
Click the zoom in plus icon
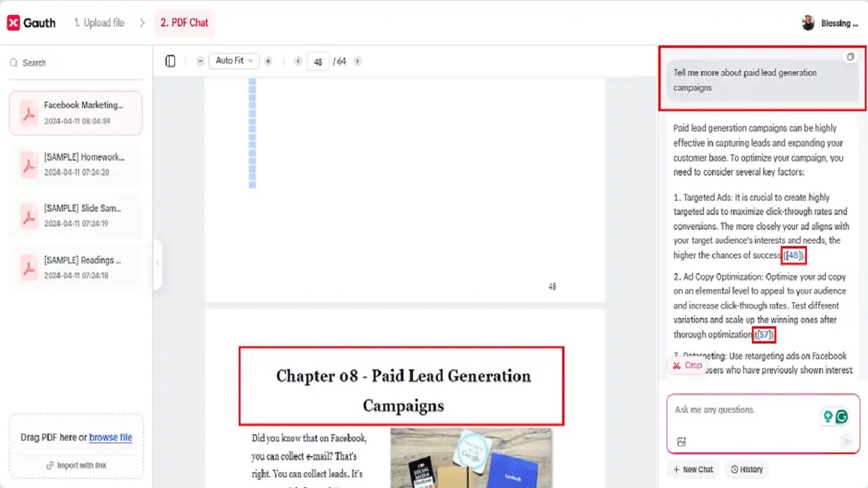[267, 61]
